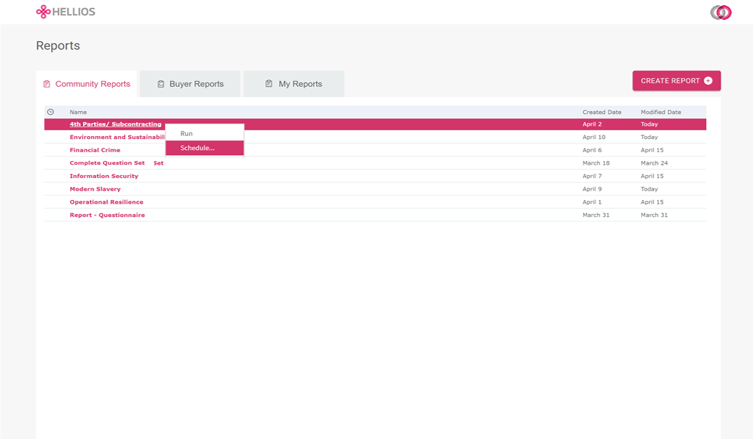Select Run from the context menu

(x=187, y=133)
